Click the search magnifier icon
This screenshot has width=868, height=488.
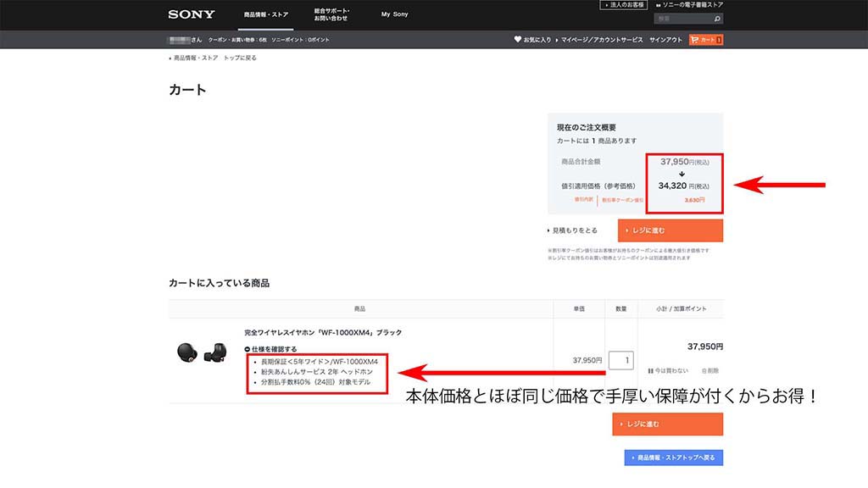pos(717,19)
